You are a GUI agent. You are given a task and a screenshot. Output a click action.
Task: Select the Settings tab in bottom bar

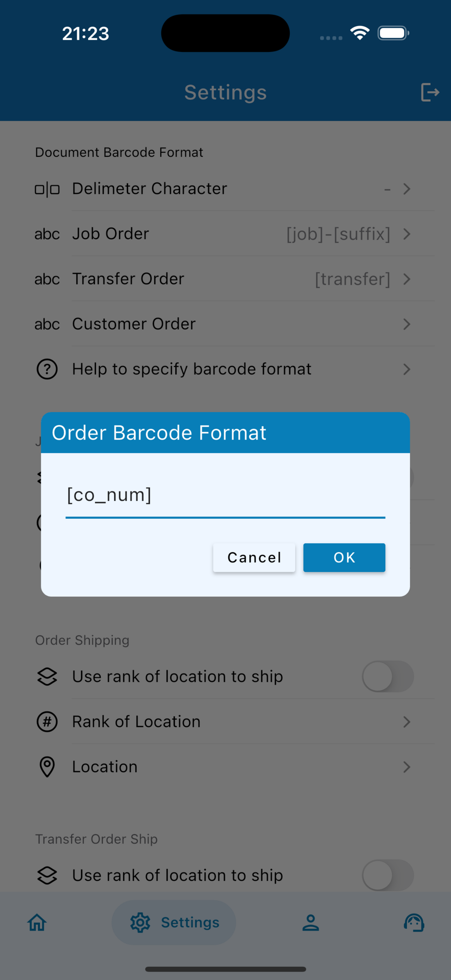click(x=174, y=922)
